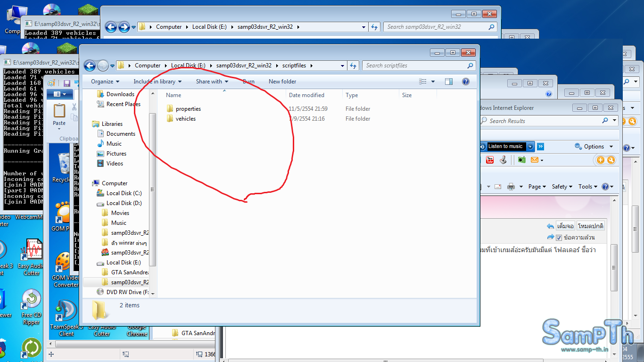This screenshot has width=644, height=362.
Task: Click the YouTube icon in IE toolbar
Action: [x=490, y=160]
